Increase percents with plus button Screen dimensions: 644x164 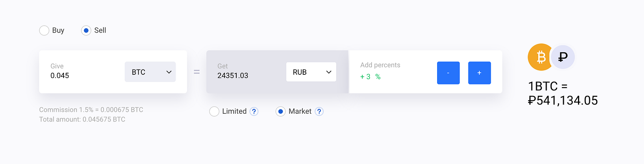(479, 73)
